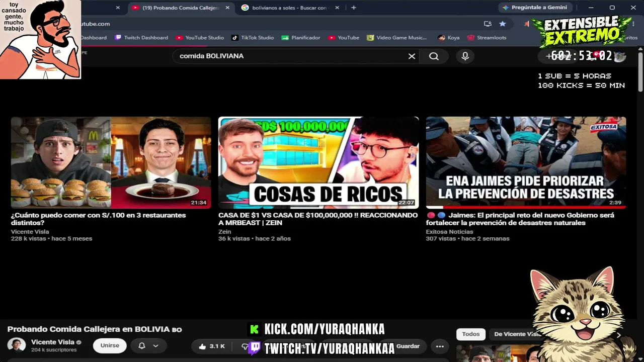This screenshot has width=644, height=362.
Task: Click the 307 vistas text
Action: click(441, 239)
